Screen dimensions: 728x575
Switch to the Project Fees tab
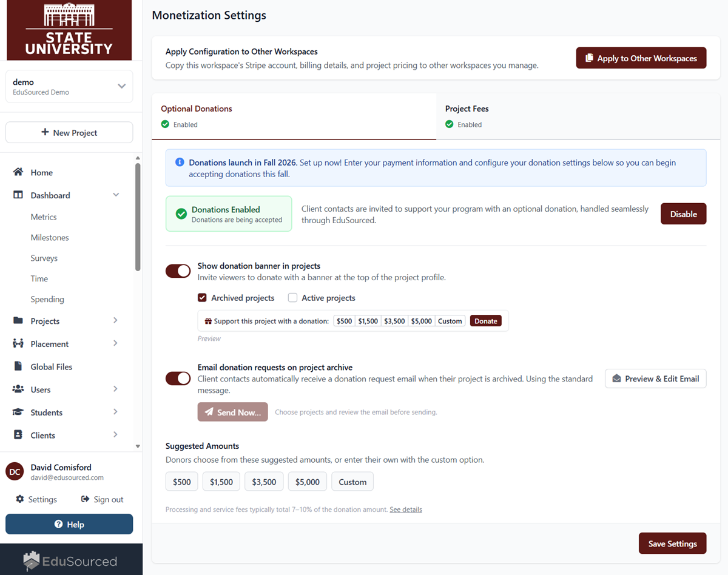[578, 116]
